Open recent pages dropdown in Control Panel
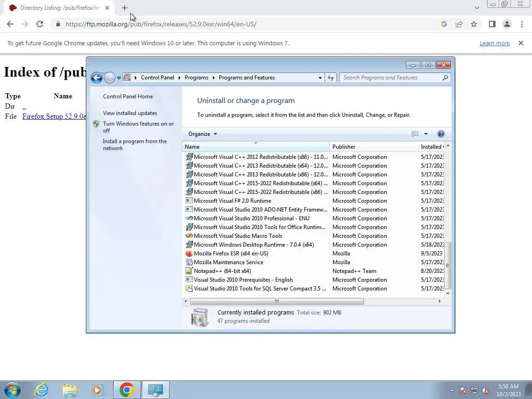Screen dimensions: 532x399 point(119,78)
